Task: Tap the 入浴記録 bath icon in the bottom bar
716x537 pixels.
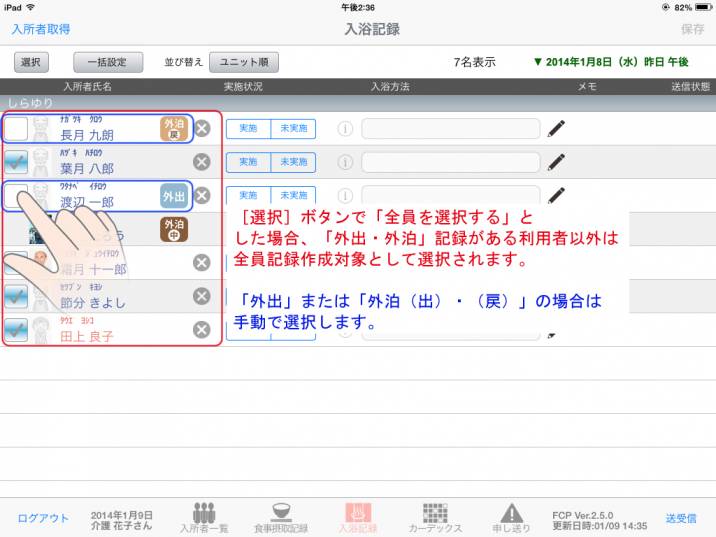Action: coord(358,517)
